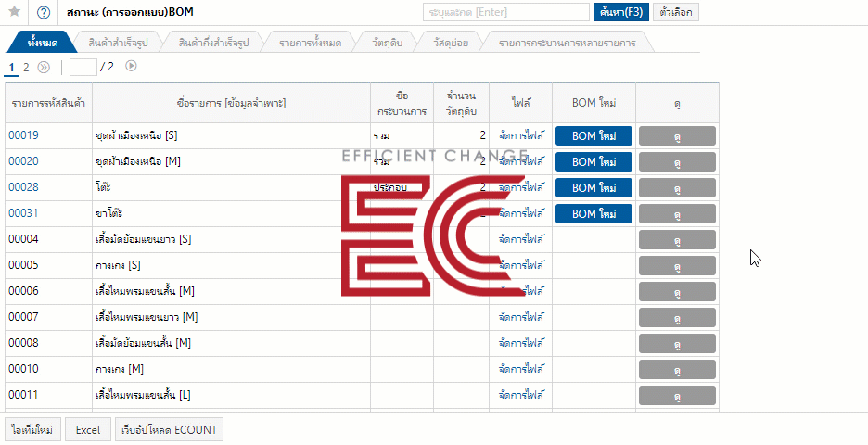Open item code 00031 link

click(x=23, y=213)
